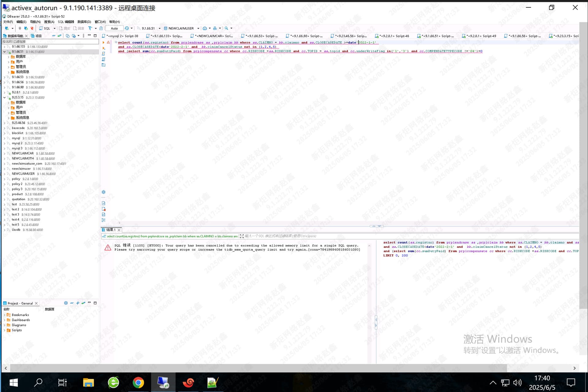This screenshot has width=588, height=392.
Task: Open the Project panel configuration gear icon
Action: pos(66,303)
